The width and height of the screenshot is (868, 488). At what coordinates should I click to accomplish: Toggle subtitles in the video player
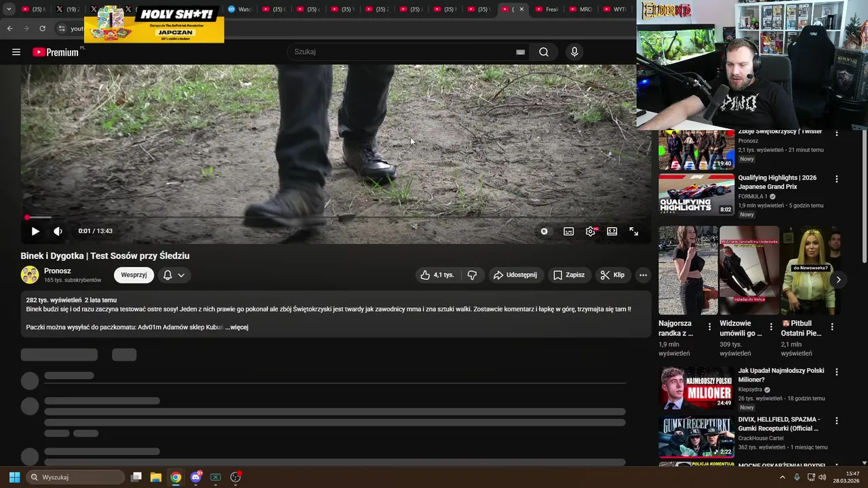tap(568, 231)
